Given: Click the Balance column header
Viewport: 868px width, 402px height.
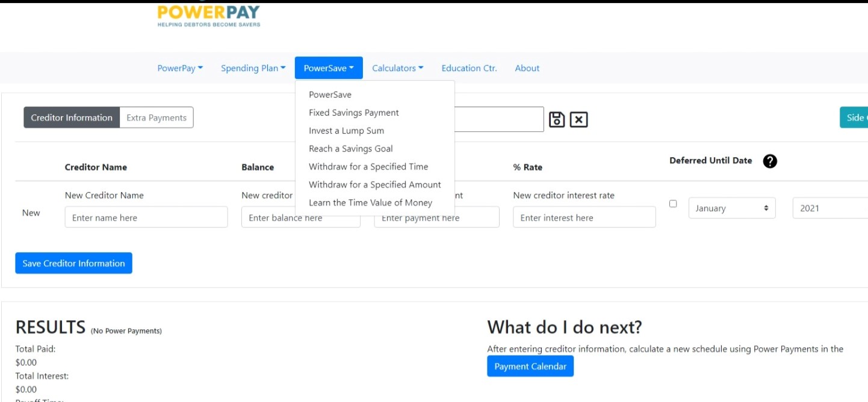Looking at the screenshot, I should 258,167.
